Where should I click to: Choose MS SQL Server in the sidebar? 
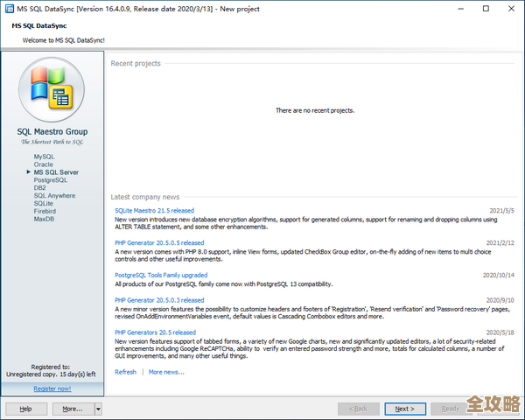56,172
